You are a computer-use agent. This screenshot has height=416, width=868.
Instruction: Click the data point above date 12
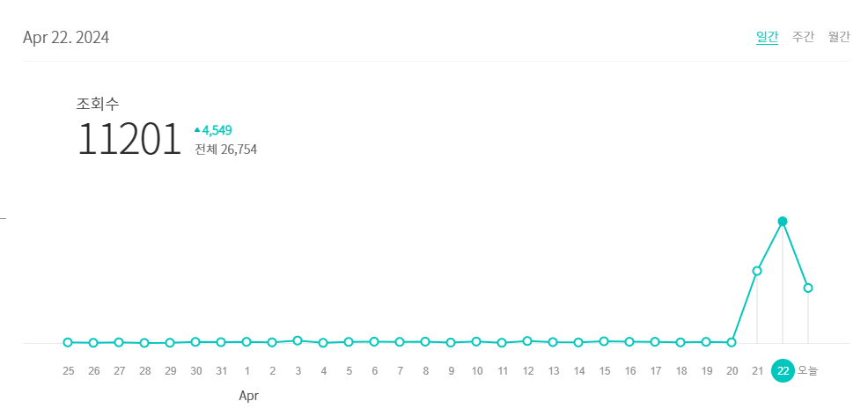(527, 340)
